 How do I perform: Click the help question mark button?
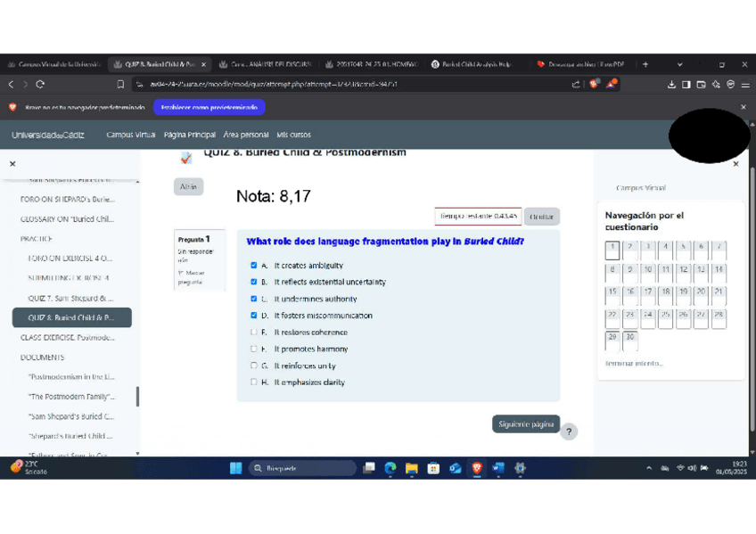click(x=570, y=432)
